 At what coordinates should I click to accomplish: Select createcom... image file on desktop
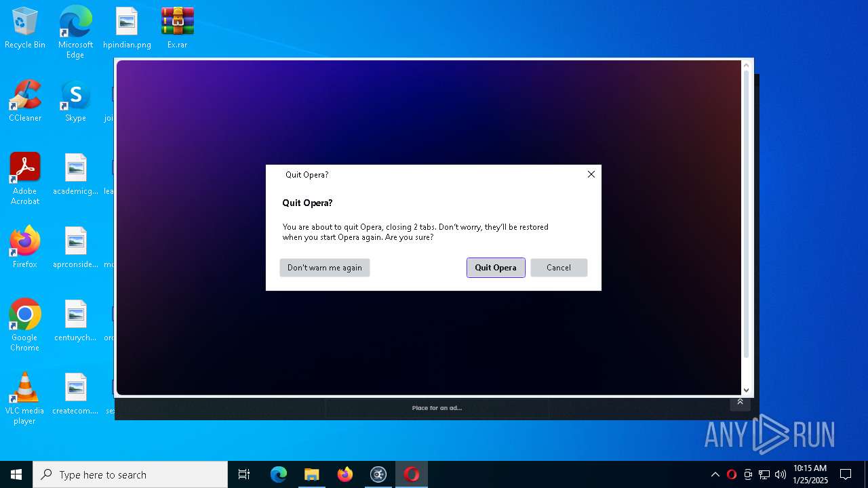[75, 394]
